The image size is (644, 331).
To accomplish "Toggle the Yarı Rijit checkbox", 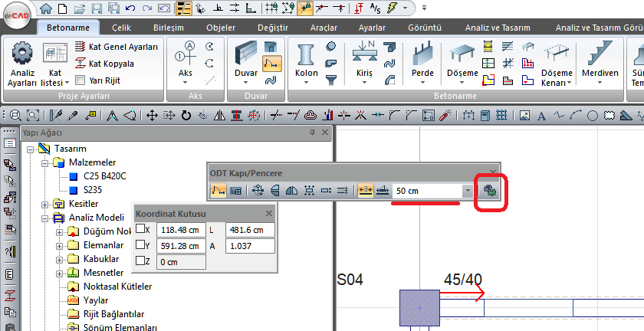I will click(80, 80).
